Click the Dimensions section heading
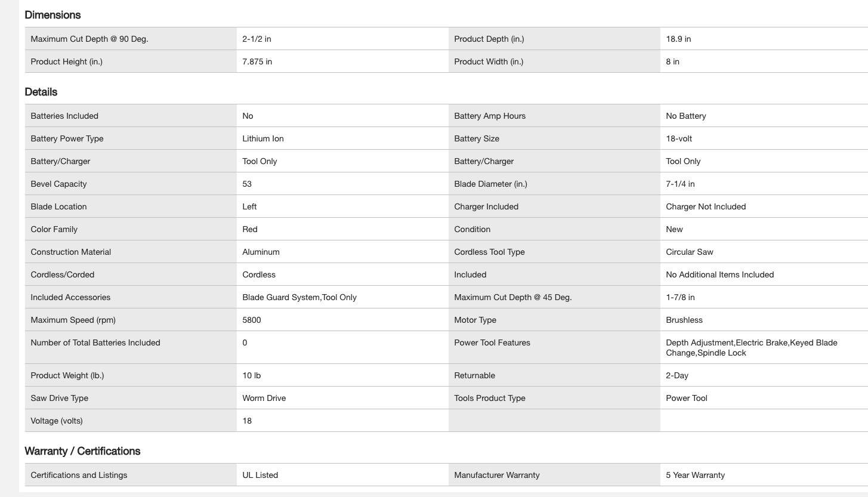The height and width of the screenshot is (497, 868). 53,15
